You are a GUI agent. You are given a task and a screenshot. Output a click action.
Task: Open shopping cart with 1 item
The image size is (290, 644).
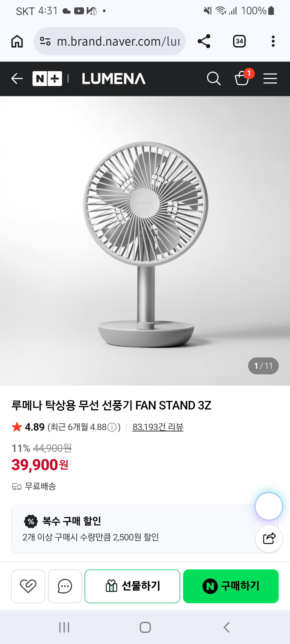point(243,78)
